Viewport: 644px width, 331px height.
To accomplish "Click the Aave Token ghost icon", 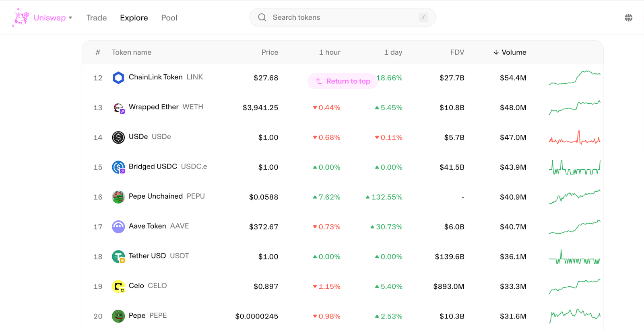I will click(x=118, y=227).
